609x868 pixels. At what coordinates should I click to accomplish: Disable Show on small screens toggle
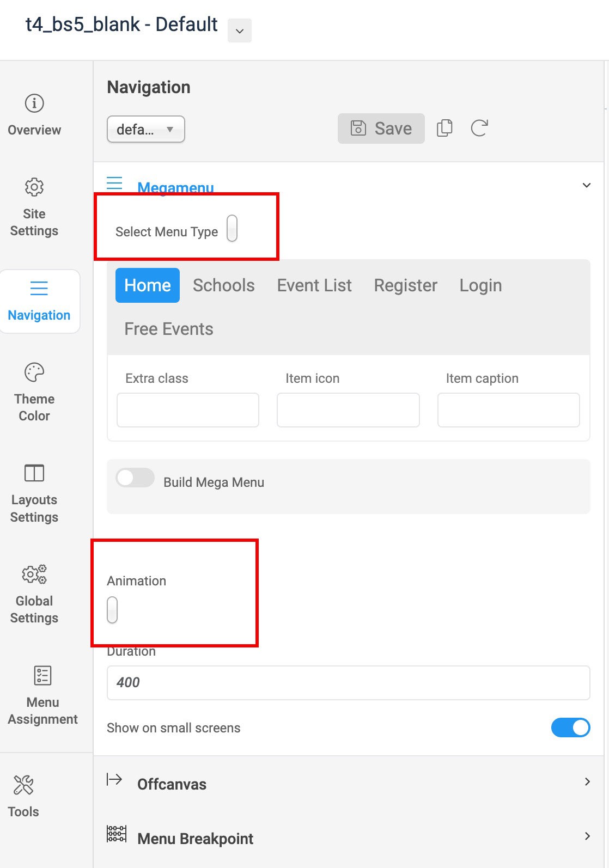coord(570,728)
